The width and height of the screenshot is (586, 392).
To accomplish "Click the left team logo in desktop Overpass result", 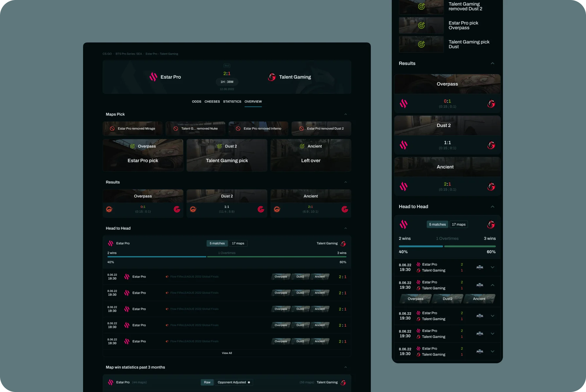I will tap(109, 209).
